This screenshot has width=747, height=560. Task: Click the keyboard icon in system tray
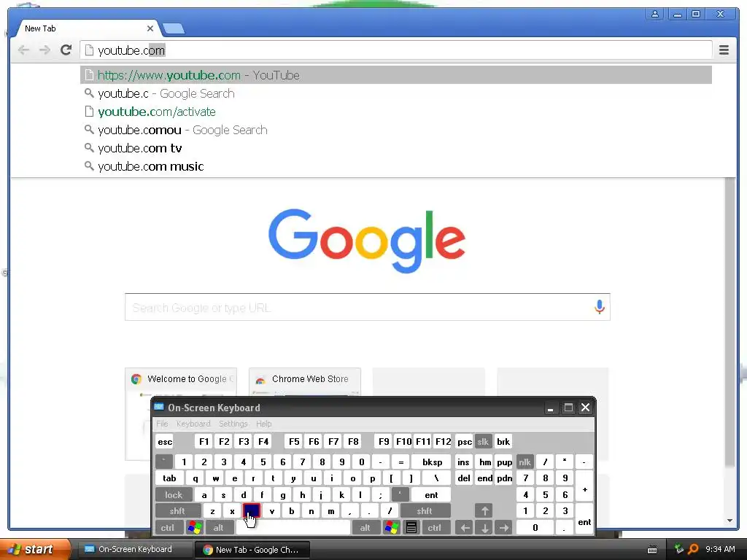[652, 550]
